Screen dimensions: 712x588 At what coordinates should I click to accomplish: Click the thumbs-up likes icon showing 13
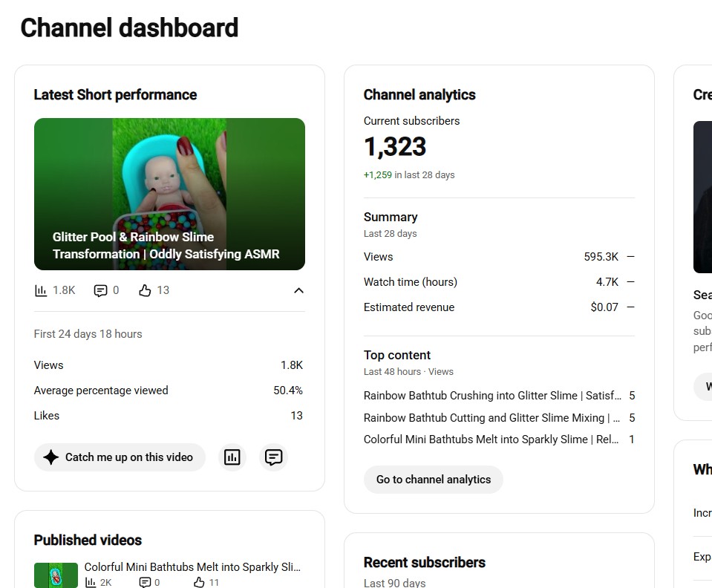point(145,290)
